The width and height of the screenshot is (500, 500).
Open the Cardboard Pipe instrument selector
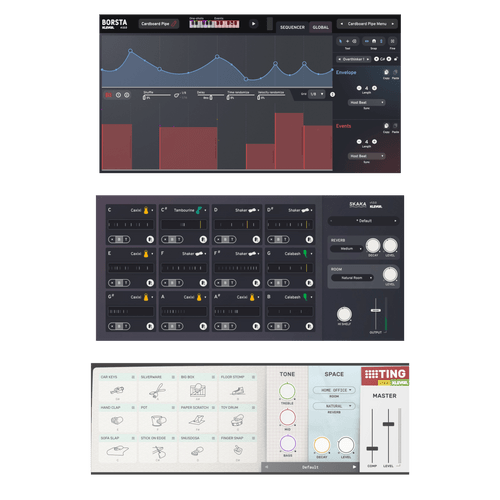[x=159, y=24]
